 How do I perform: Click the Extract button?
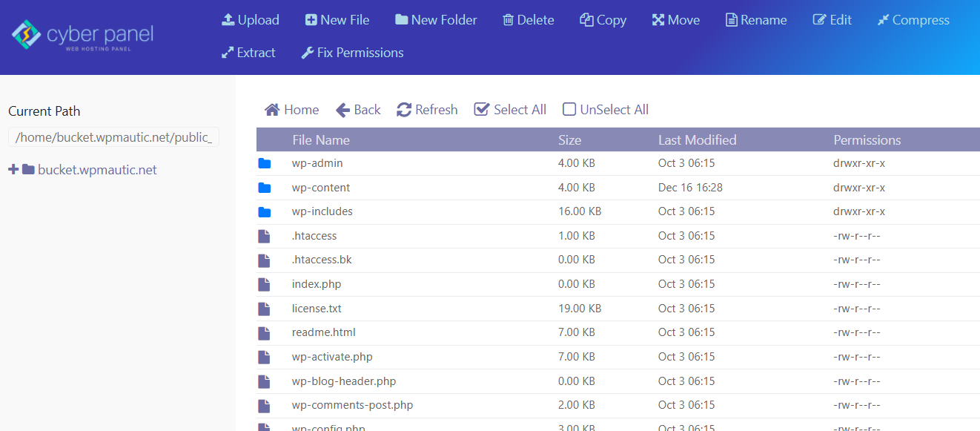tap(248, 53)
